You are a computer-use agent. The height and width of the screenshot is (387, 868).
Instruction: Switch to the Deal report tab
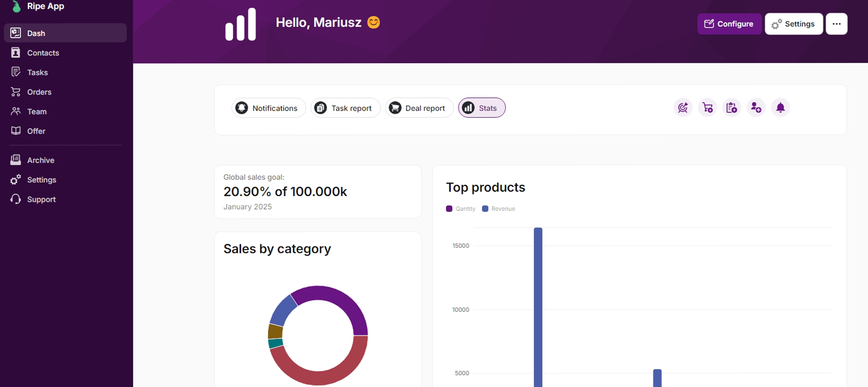(419, 108)
